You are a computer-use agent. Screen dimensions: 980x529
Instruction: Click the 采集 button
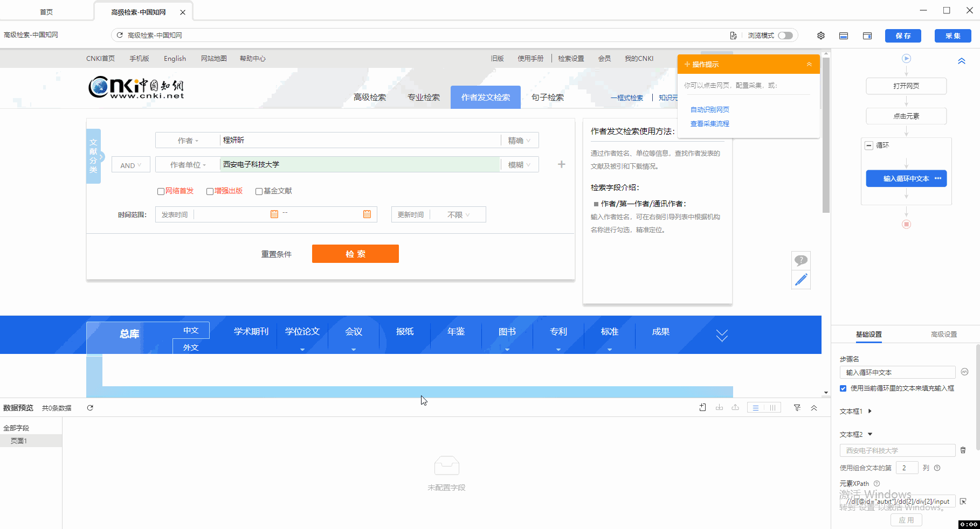pos(953,36)
